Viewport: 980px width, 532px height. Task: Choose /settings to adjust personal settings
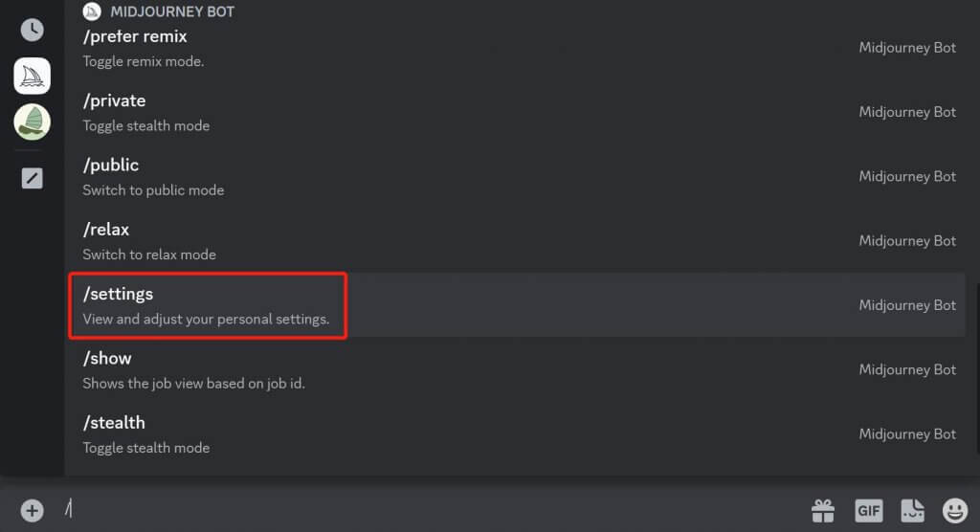[517, 305]
